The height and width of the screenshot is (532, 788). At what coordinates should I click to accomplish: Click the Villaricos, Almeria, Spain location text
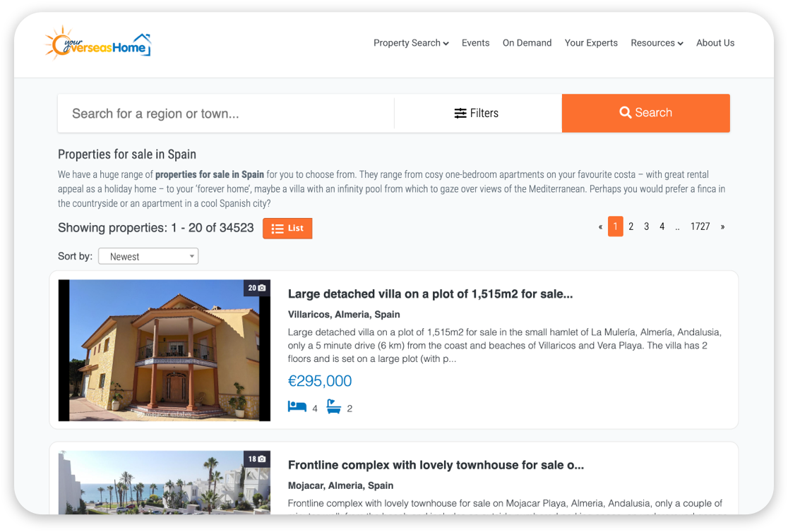click(x=344, y=315)
